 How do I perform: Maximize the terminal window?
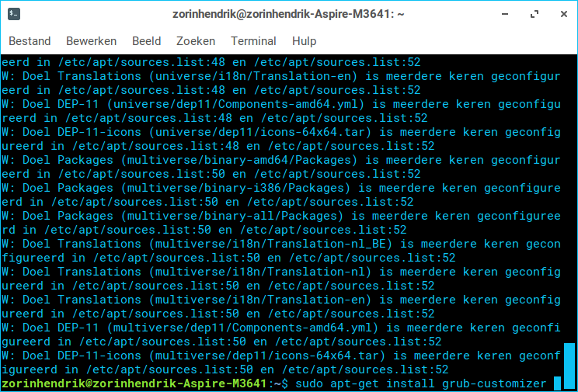click(x=534, y=15)
